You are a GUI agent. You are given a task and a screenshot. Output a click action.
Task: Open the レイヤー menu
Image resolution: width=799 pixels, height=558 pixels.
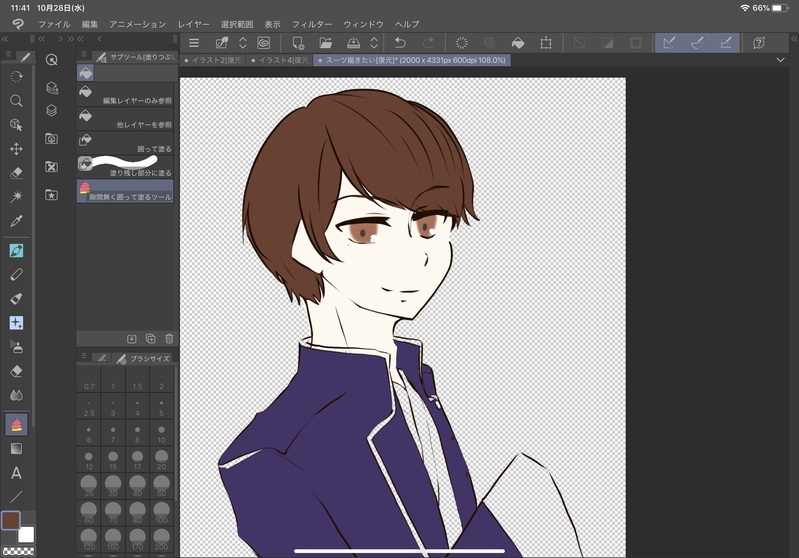[x=194, y=24]
